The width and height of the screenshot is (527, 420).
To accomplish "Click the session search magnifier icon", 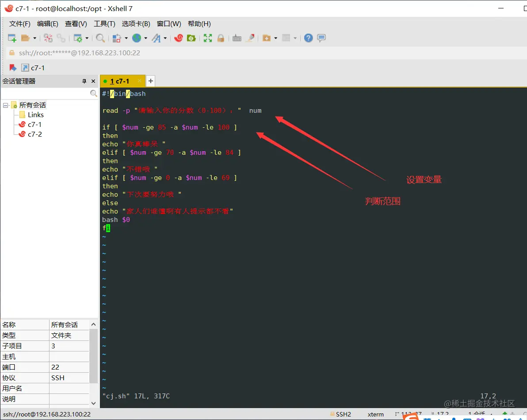I will 94,93.
